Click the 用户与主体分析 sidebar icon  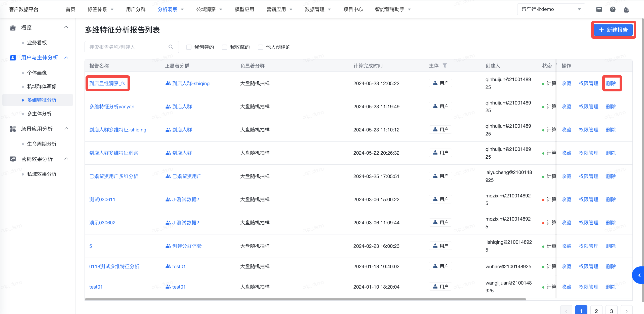coord(13,58)
